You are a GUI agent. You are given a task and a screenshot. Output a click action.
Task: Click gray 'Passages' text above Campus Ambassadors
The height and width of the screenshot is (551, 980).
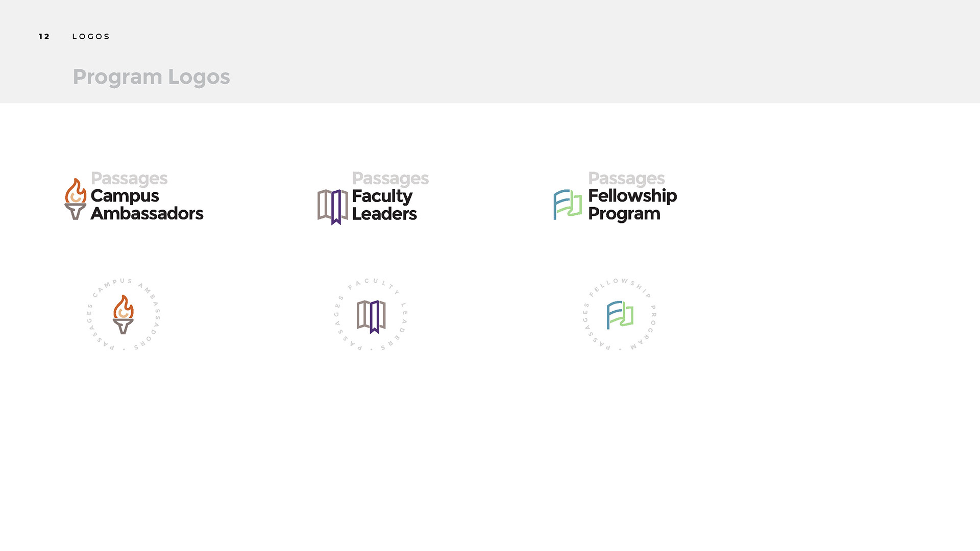pos(129,179)
